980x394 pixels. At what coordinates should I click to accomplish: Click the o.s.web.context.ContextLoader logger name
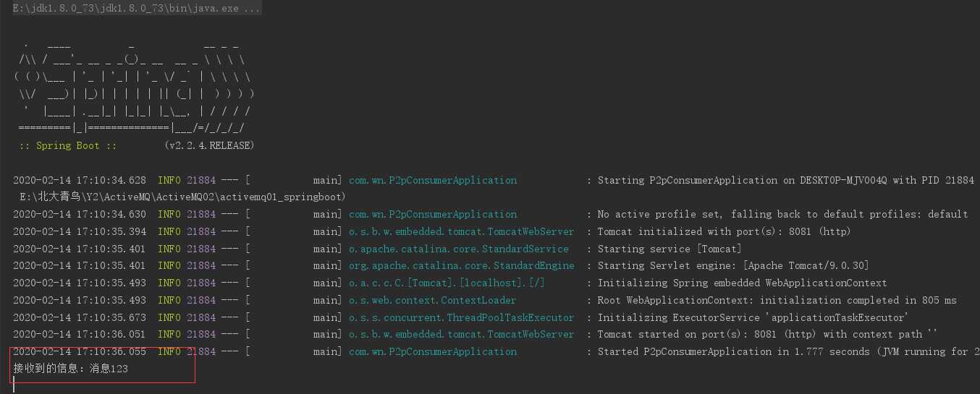[433, 300]
